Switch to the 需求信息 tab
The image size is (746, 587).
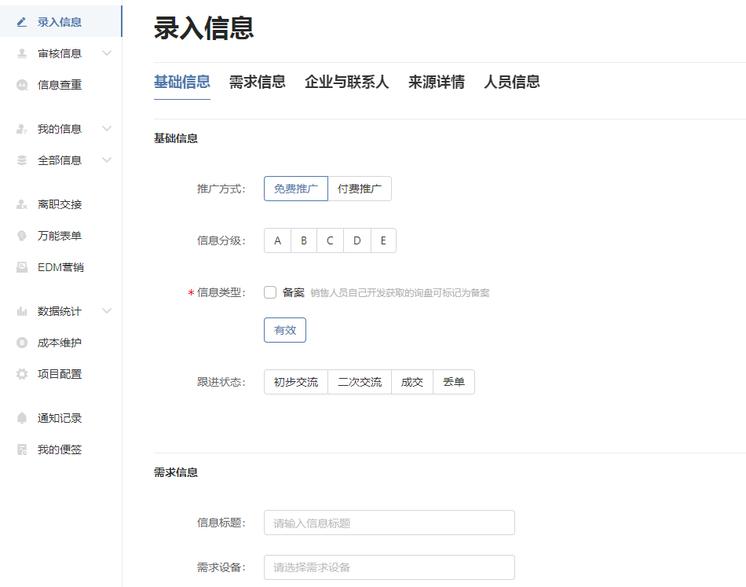click(257, 82)
